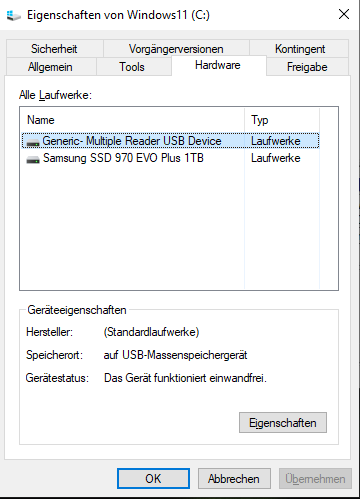Go to the Allgemein tab

pos(51,67)
